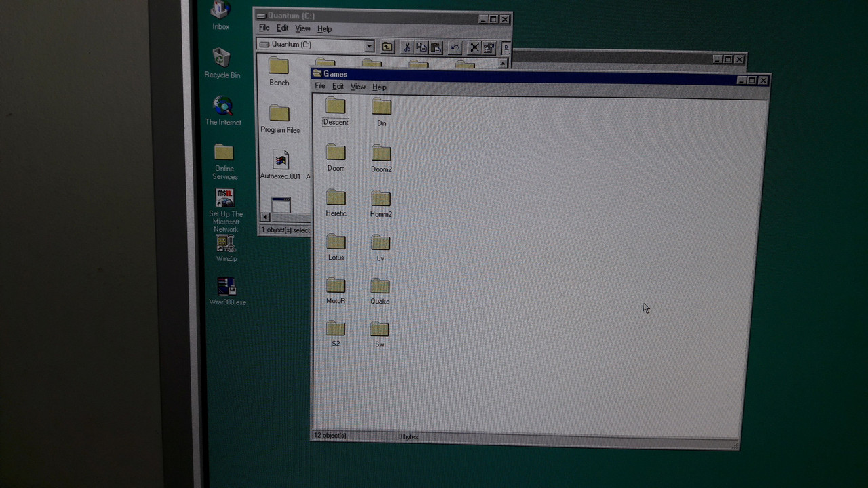Image resolution: width=868 pixels, height=488 pixels.
Task: Select Set Up The Microsoft Network icon
Action: (225, 211)
